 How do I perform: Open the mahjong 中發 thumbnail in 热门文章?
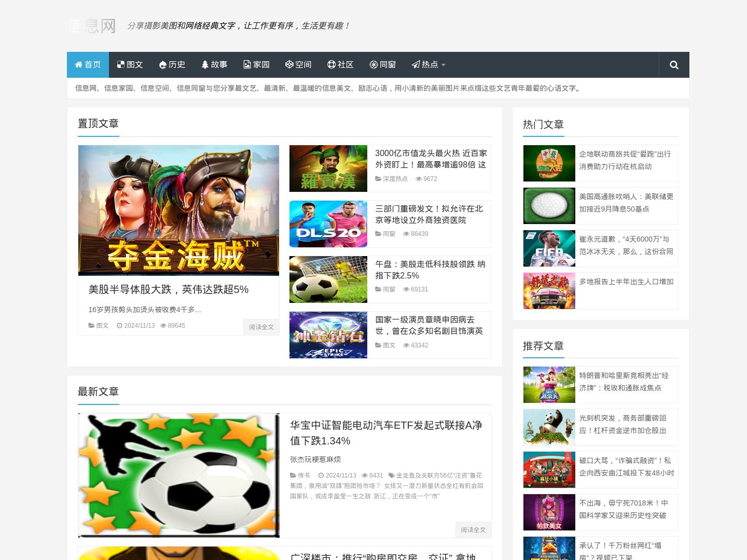549,163
